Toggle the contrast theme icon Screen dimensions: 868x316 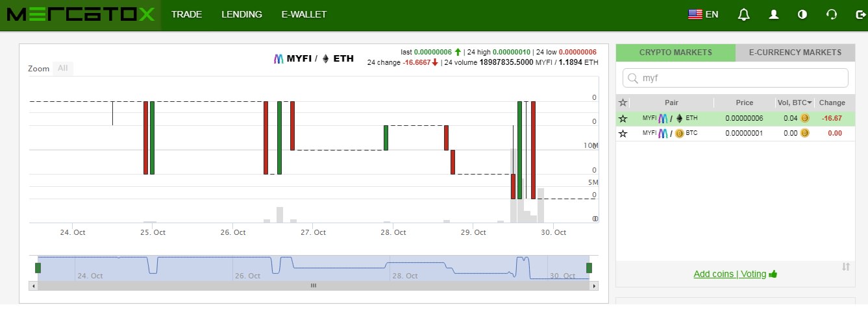(802, 14)
